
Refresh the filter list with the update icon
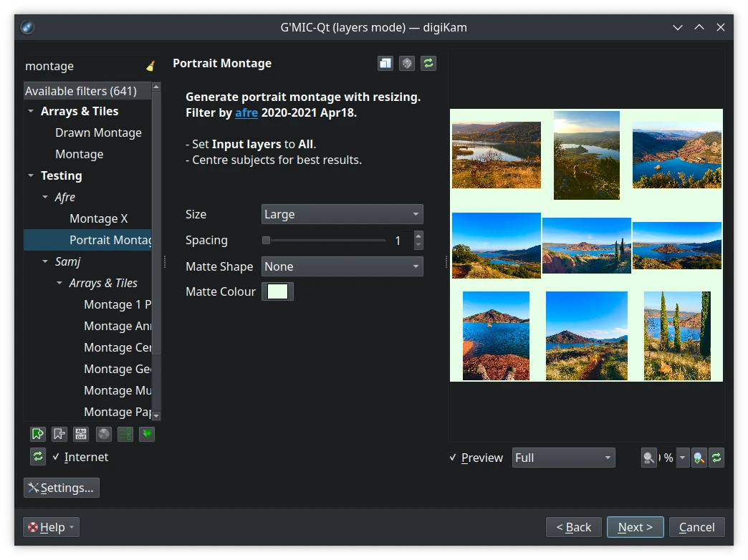point(38,456)
